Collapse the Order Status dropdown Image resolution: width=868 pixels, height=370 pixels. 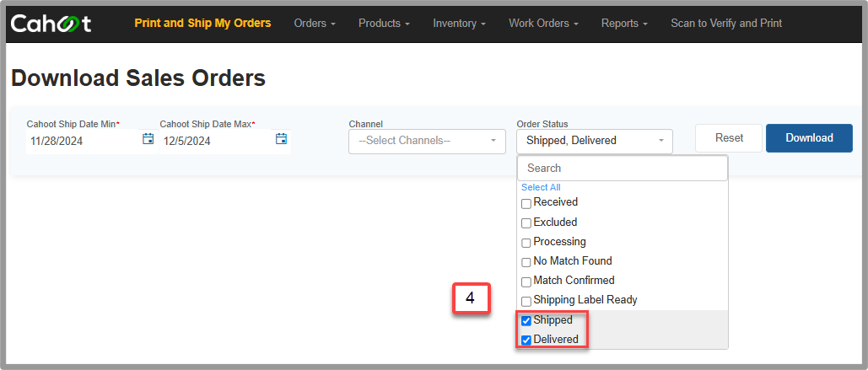click(x=595, y=141)
